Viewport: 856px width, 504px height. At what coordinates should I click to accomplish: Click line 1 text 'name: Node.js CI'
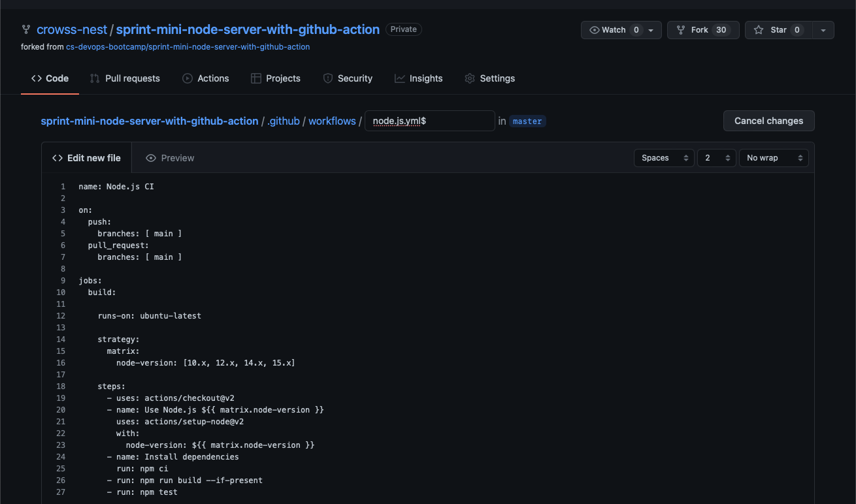pos(116,187)
